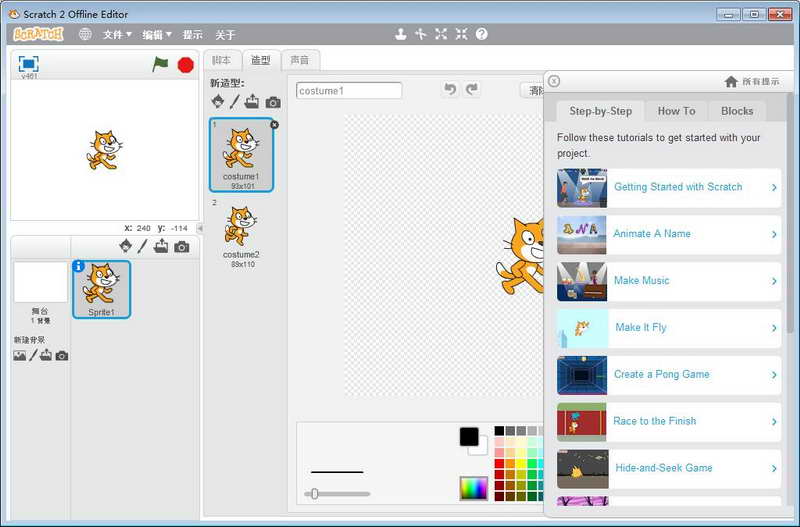
Task: Collapse the stage with small arrow
Action: (x=200, y=228)
